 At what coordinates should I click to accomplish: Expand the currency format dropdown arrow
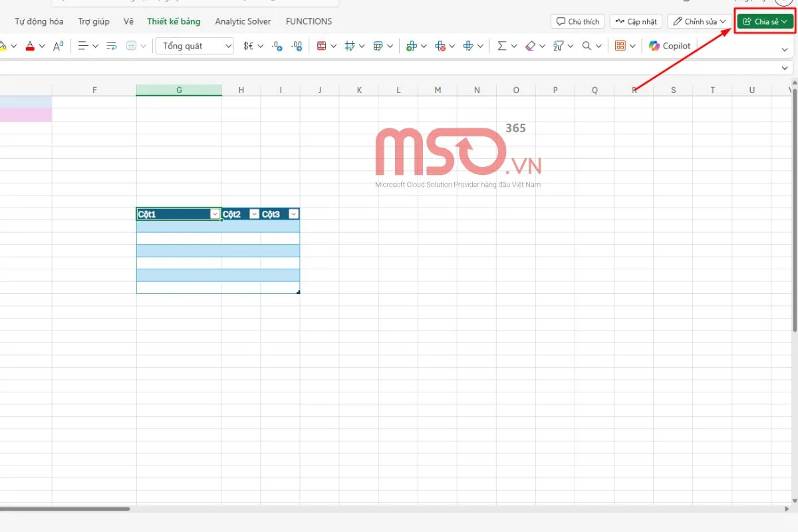click(x=260, y=46)
